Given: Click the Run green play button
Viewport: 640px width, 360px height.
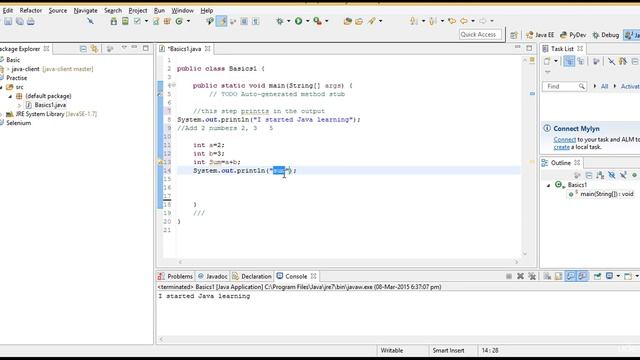Looking at the screenshot, I should [299, 21].
